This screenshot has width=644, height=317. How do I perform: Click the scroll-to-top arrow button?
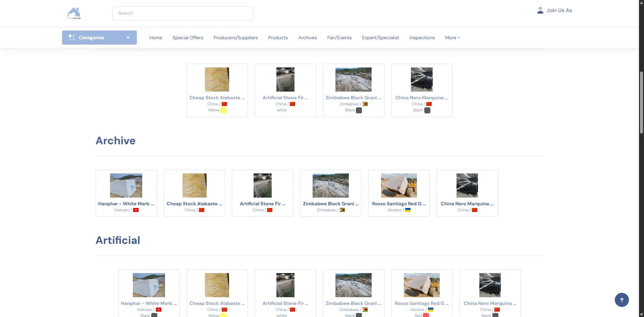622,300
